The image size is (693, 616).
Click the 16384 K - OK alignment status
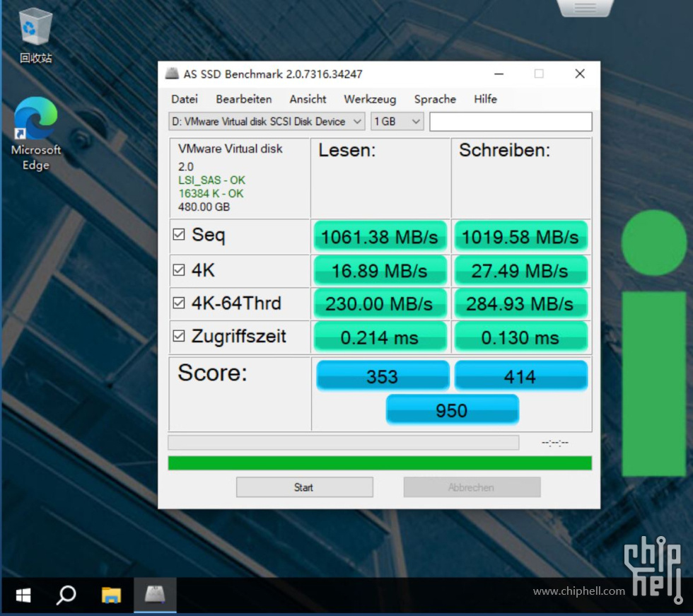click(x=211, y=193)
